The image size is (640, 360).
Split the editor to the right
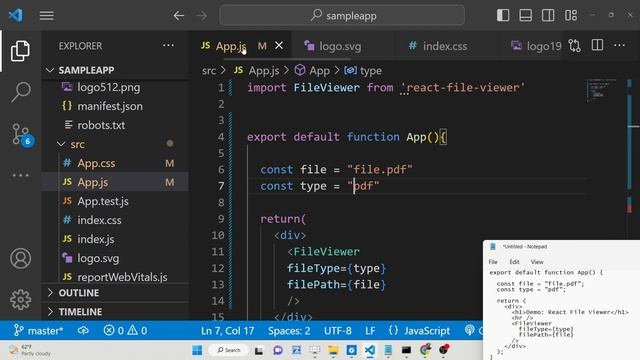tap(597, 45)
